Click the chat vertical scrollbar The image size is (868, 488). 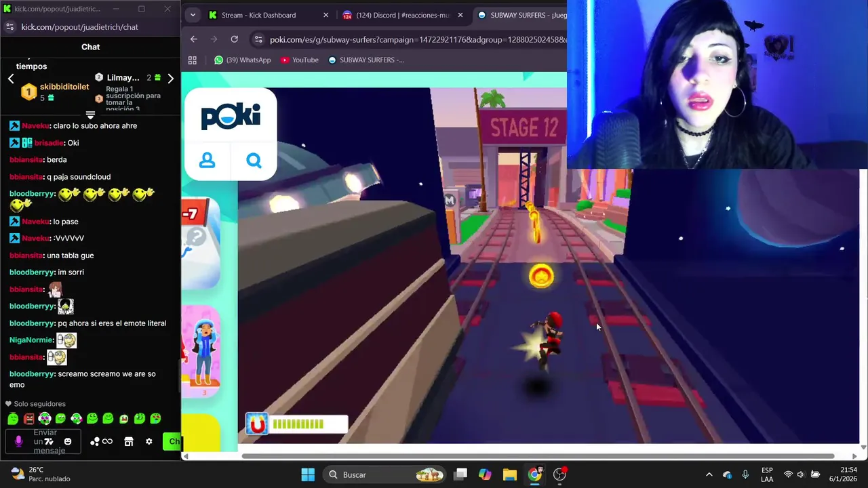point(179,376)
